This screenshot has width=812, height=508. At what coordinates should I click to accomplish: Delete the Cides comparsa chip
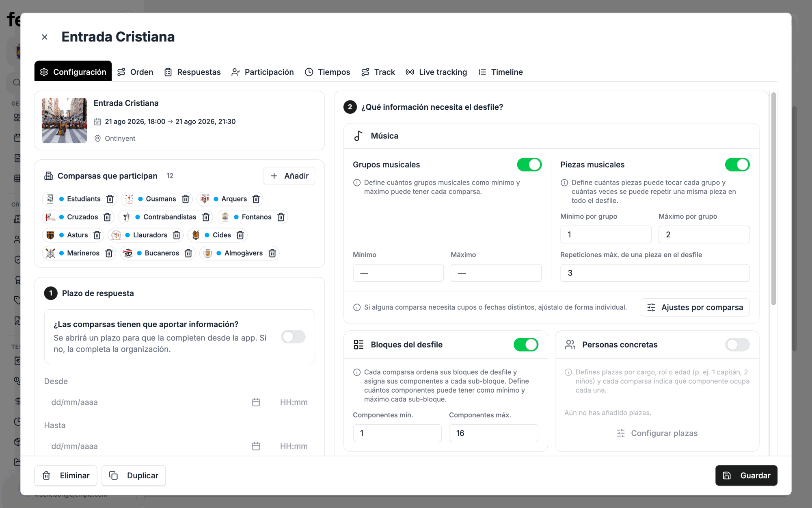point(240,235)
